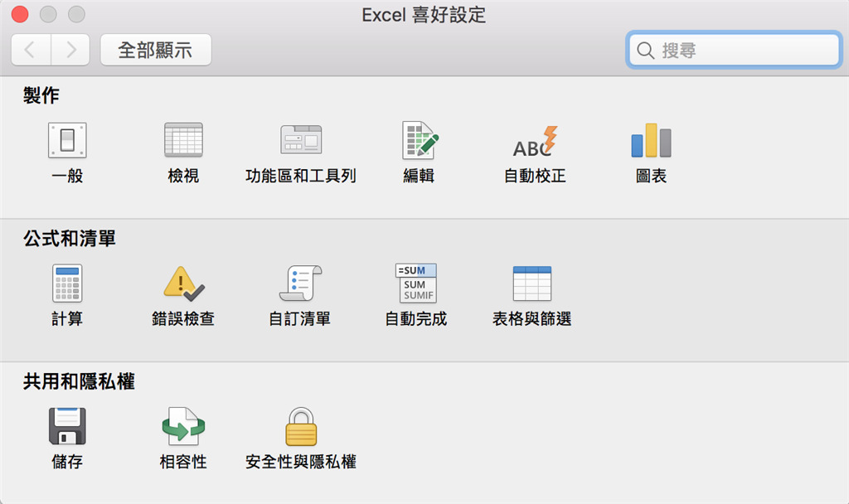Open the 一般 (General) preferences
This screenshot has height=504, width=849.
pos(67,153)
